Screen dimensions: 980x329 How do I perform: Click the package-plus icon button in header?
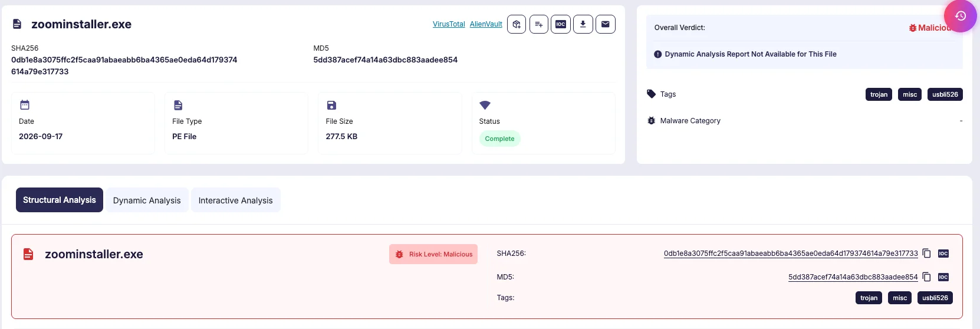click(517, 24)
